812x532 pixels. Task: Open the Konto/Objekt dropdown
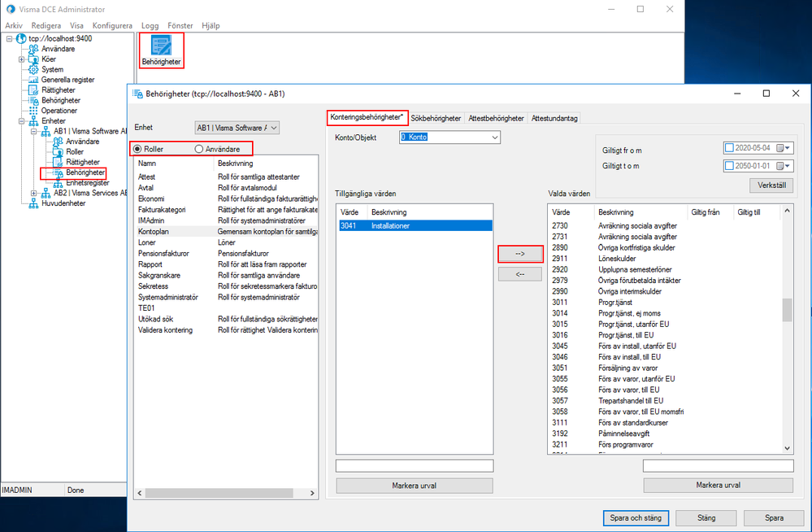coord(495,137)
